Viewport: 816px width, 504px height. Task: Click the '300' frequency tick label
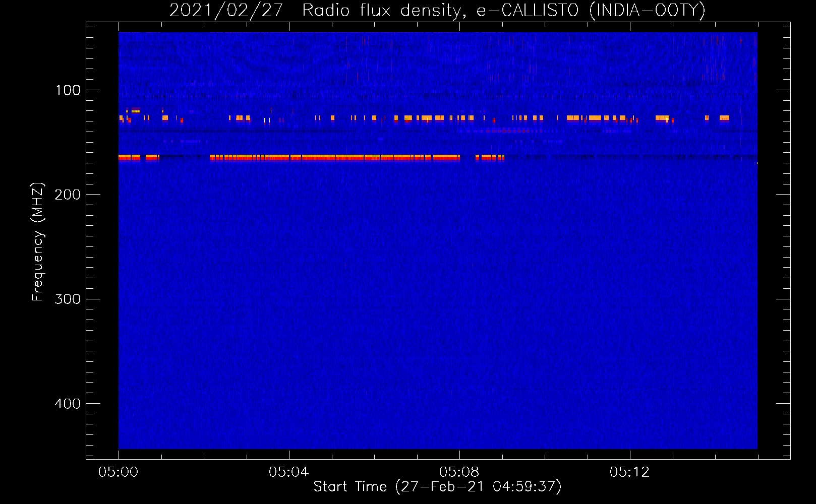pos(68,299)
